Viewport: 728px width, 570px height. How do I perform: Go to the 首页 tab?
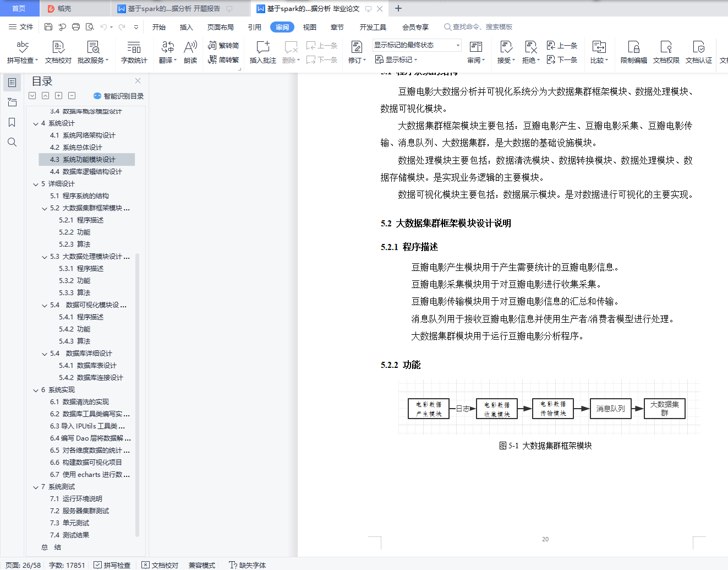click(19, 8)
